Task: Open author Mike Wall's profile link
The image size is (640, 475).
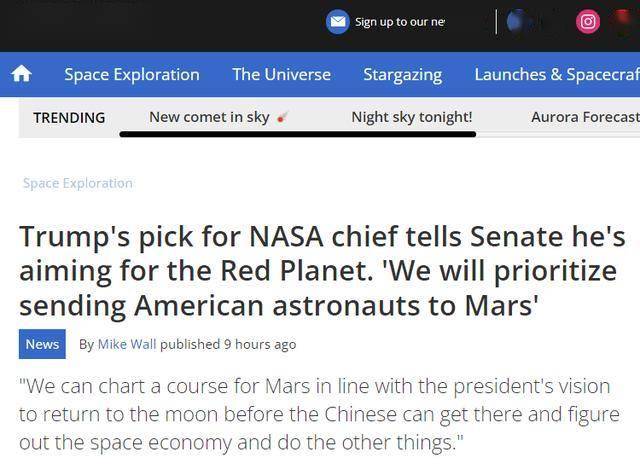Action: 127,344
